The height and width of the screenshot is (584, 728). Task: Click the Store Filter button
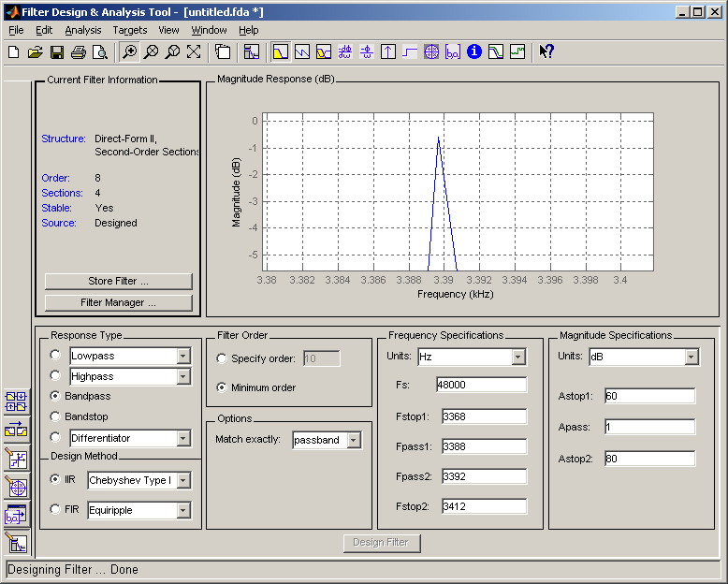tap(119, 282)
